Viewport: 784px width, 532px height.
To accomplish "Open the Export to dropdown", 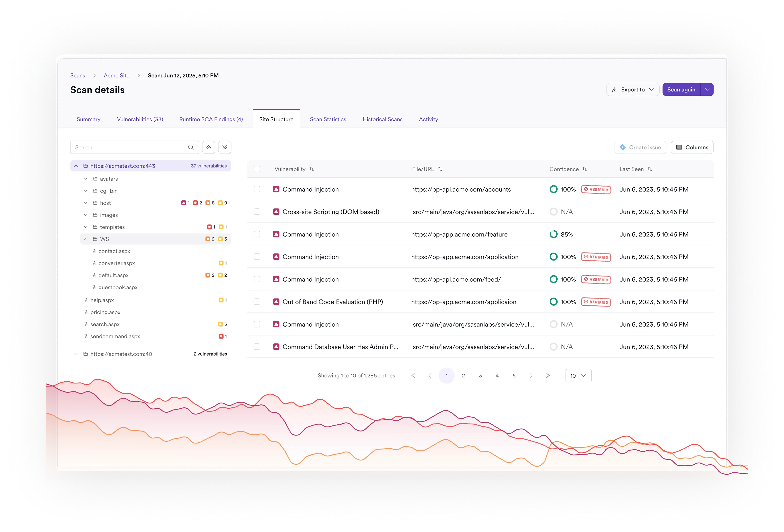I will click(632, 90).
